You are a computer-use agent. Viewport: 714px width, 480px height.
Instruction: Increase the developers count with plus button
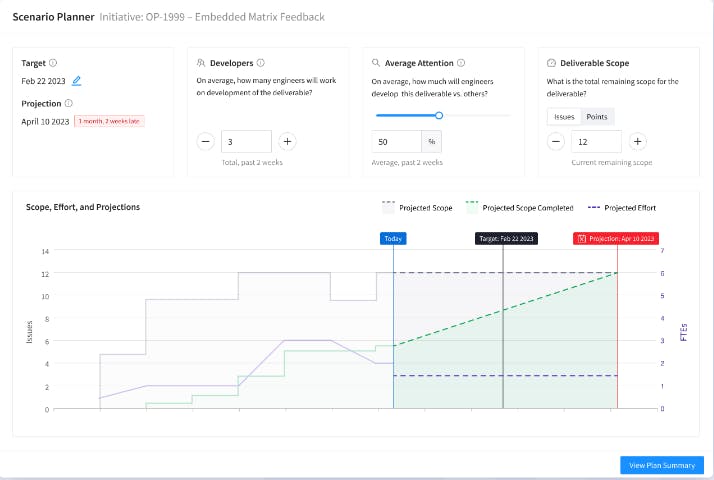coord(287,141)
